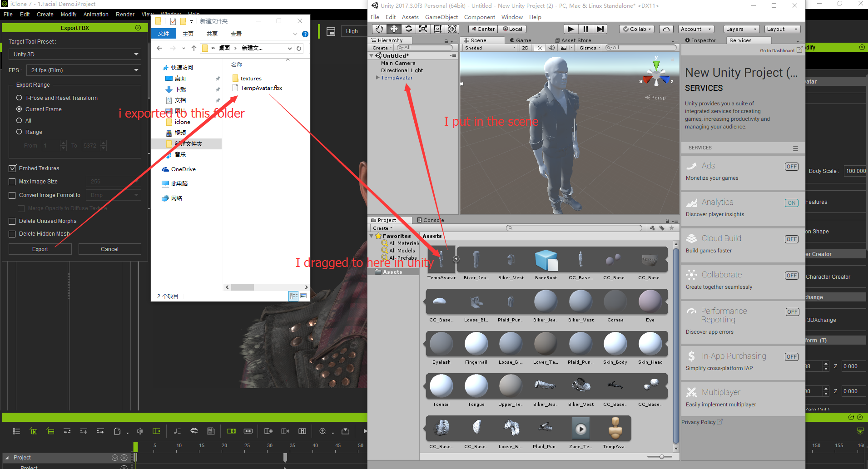Open Scene Gizmos dropdown
This screenshot has height=469, width=868.
click(x=590, y=48)
